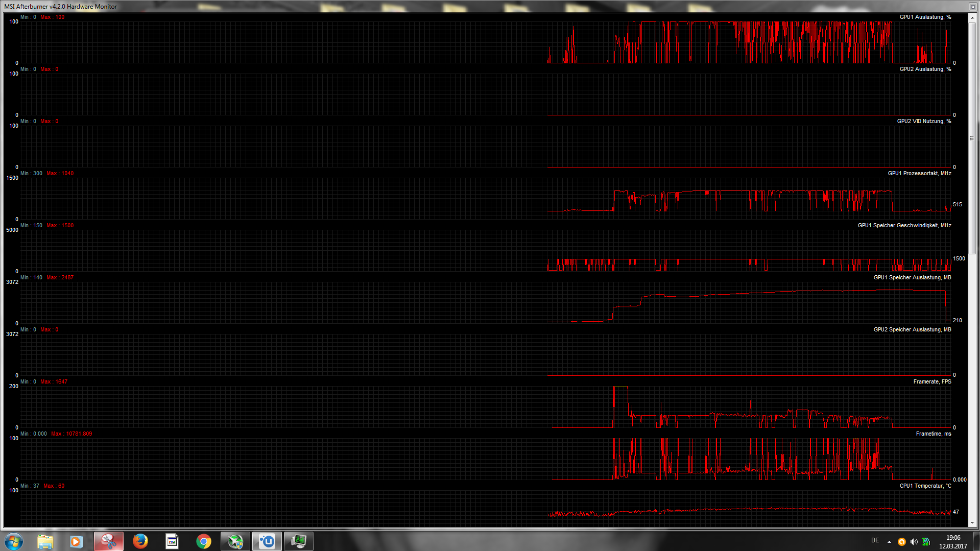
Task: Click the 'Min : 300' value text
Action: click(x=31, y=174)
